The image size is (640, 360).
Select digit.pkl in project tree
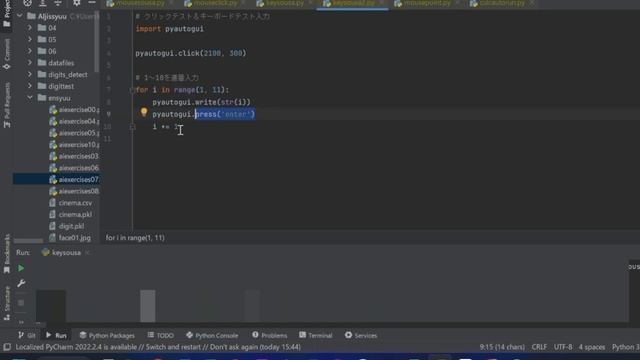point(67,226)
